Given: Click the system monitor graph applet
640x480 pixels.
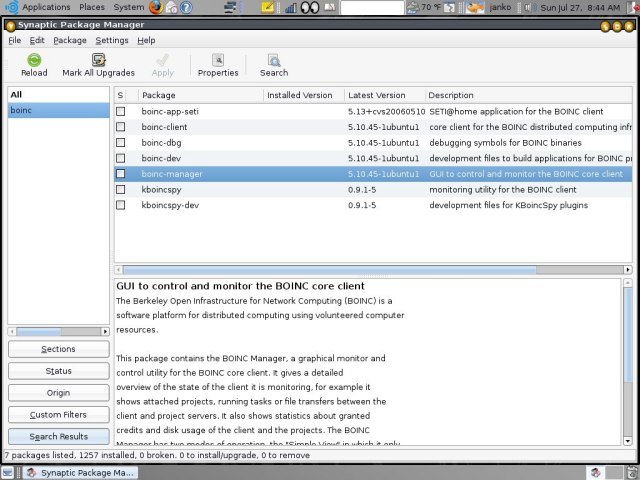Looking at the screenshot, I should pyautogui.click(x=290, y=7).
